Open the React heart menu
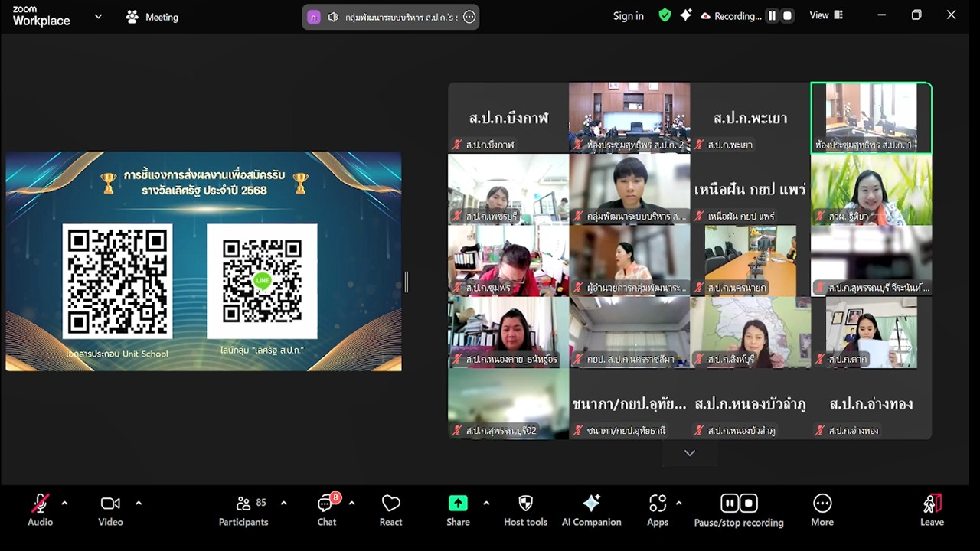 (390, 510)
